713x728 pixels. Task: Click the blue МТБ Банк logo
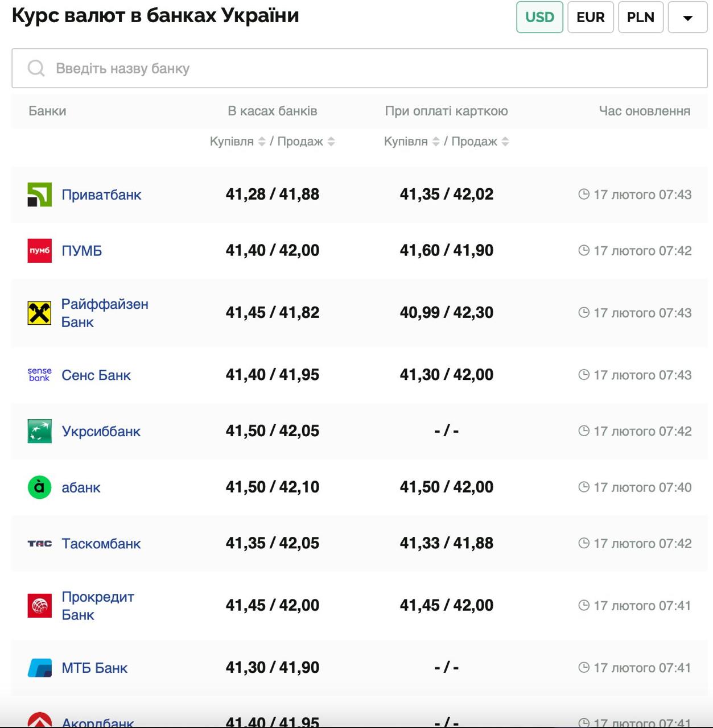tap(39, 668)
